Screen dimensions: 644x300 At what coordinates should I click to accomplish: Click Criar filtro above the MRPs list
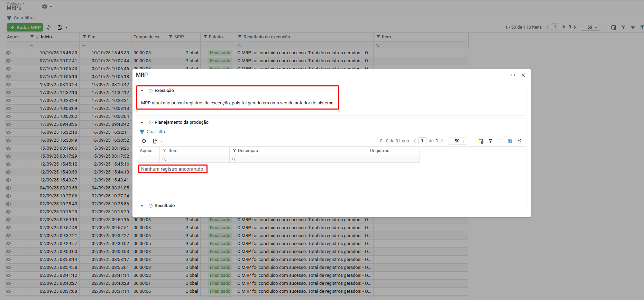tap(20, 18)
